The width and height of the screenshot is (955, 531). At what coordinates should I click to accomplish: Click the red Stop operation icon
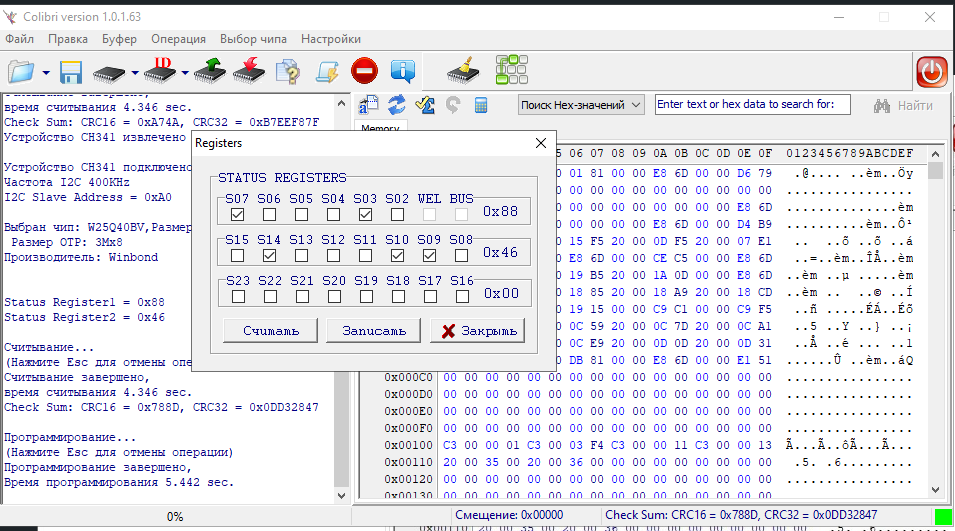click(364, 72)
